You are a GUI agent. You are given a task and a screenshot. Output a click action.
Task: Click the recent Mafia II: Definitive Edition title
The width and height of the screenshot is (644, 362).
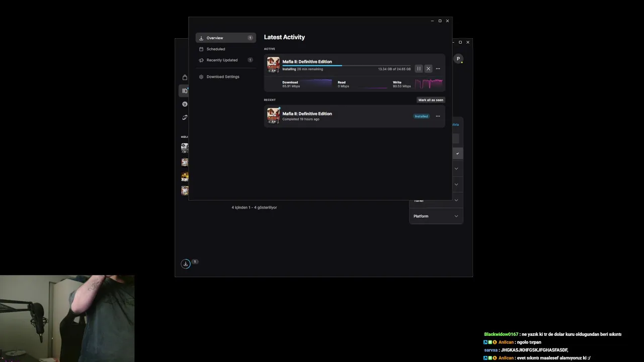pos(307,114)
